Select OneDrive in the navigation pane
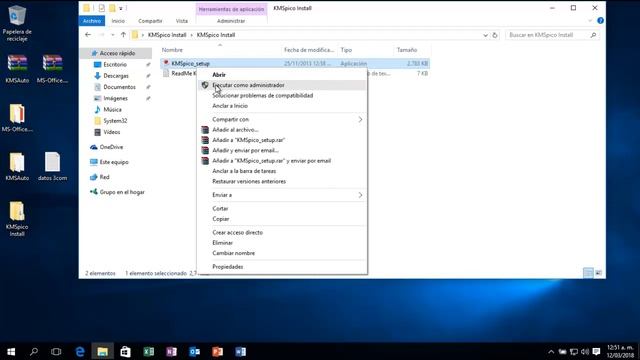This screenshot has width=640, height=360. [x=111, y=147]
